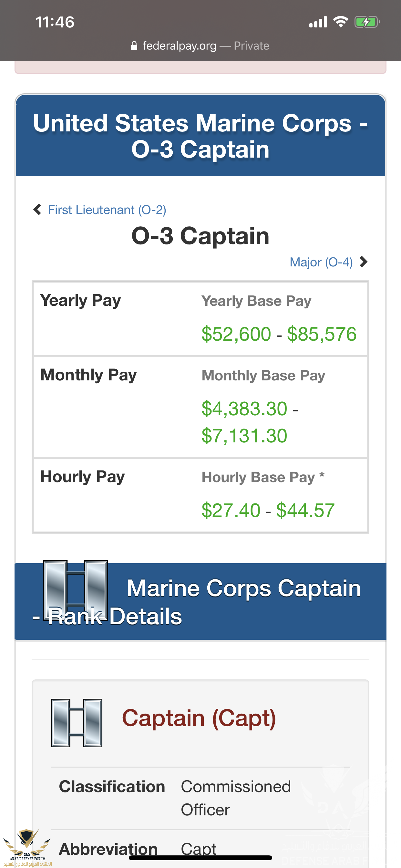Tap the battery charging icon in status bar

(x=367, y=22)
